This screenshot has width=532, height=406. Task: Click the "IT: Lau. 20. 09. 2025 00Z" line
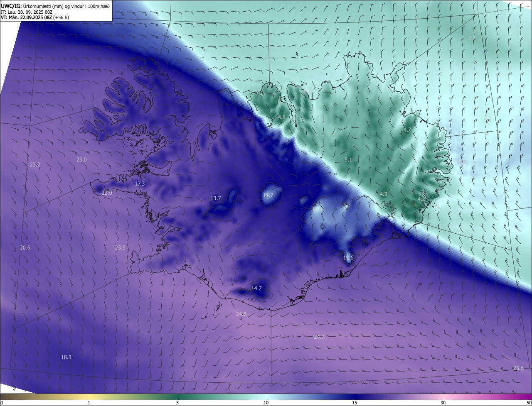click(x=27, y=12)
